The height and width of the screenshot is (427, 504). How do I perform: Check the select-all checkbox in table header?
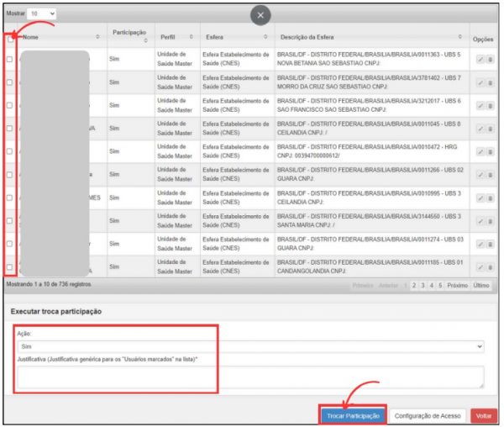(x=10, y=38)
